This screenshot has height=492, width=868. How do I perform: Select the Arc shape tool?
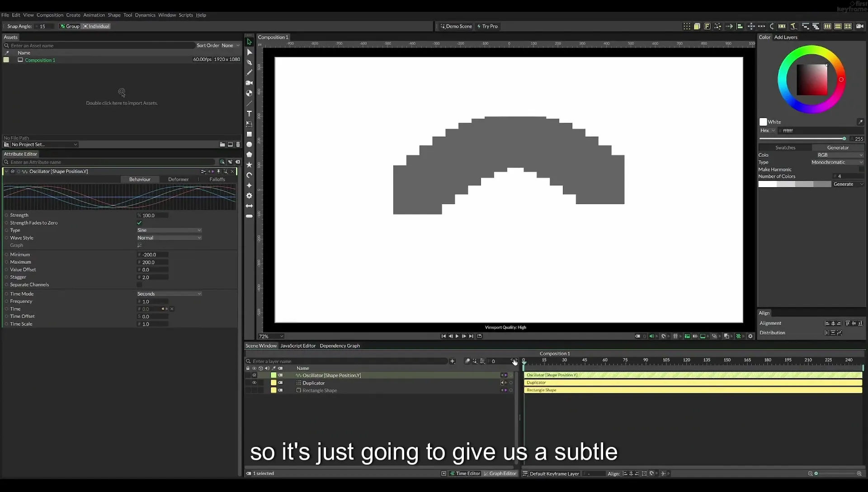tap(249, 175)
